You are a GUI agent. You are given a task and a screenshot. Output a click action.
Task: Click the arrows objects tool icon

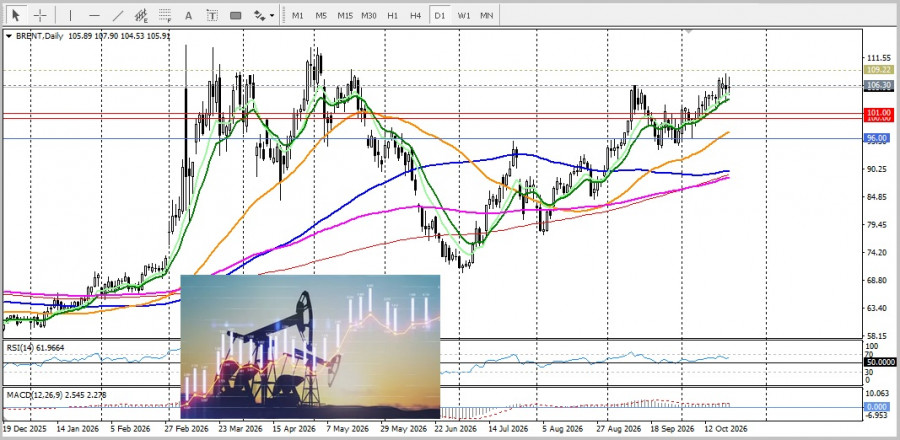[x=259, y=16]
